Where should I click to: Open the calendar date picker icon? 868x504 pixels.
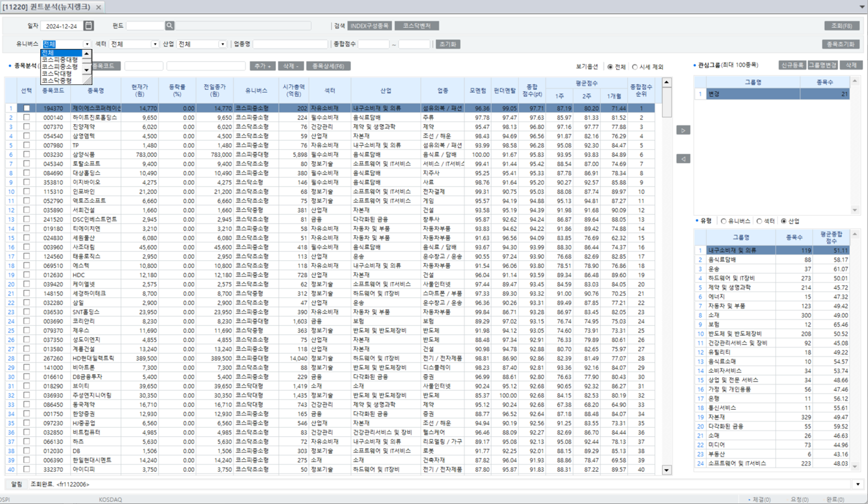(88, 26)
